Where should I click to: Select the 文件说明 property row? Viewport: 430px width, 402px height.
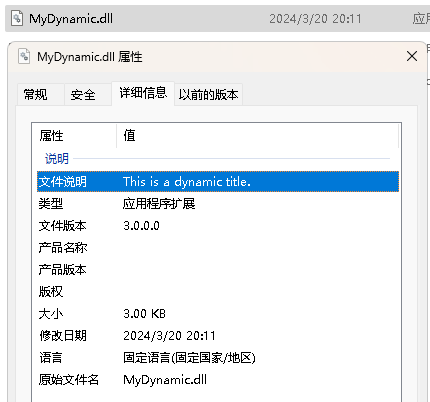point(218,182)
